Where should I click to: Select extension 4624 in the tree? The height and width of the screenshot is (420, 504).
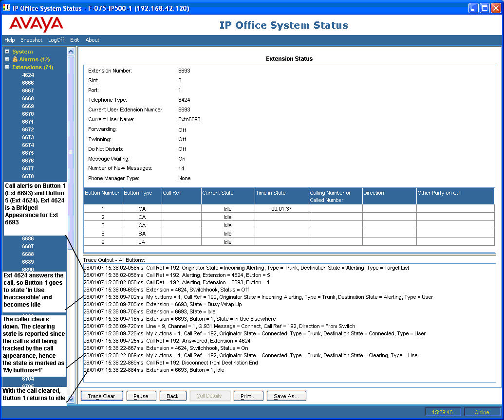pos(28,75)
